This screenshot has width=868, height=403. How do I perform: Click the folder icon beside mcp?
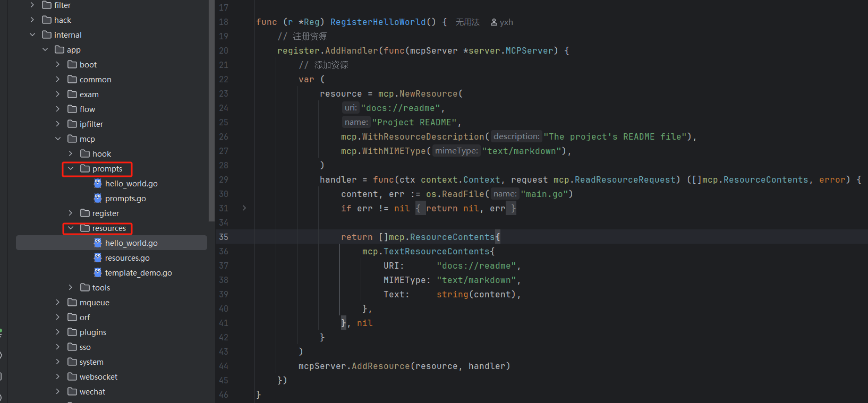pyautogui.click(x=72, y=139)
